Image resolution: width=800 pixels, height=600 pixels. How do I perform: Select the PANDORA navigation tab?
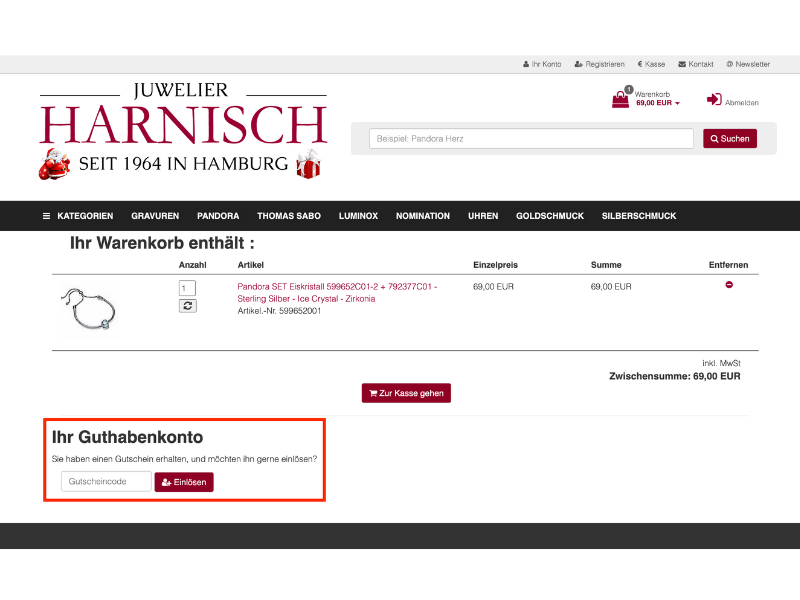click(218, 216)
